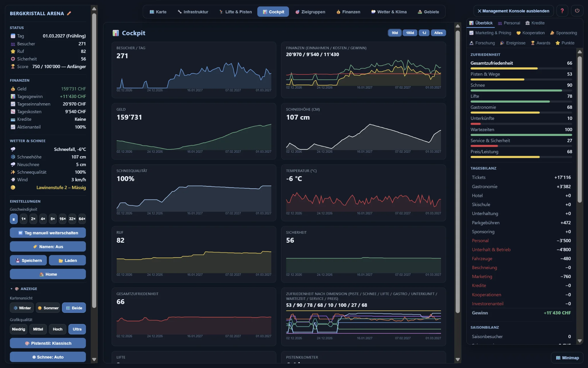
Task: Toggle the Namen: Aus setting
Action: (48, 247)
